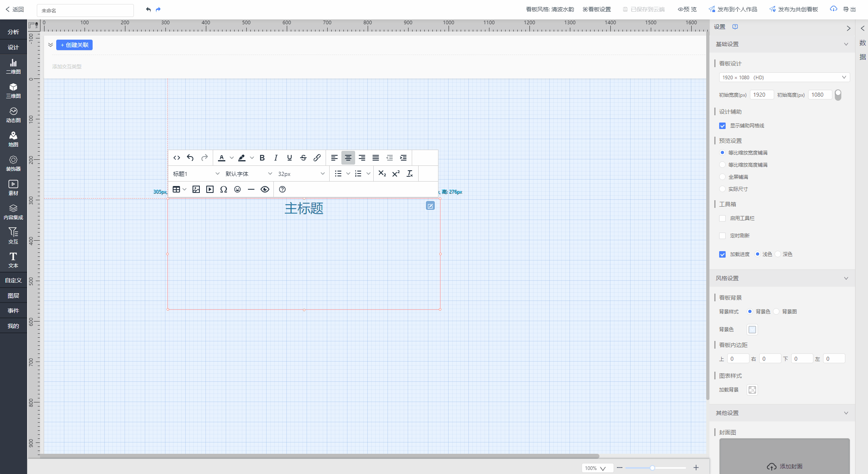The width and height of the screenshot is (868, 474).
Task: Open the 1920 × 1080 resolution dropdown
Action: pos(784,77)
